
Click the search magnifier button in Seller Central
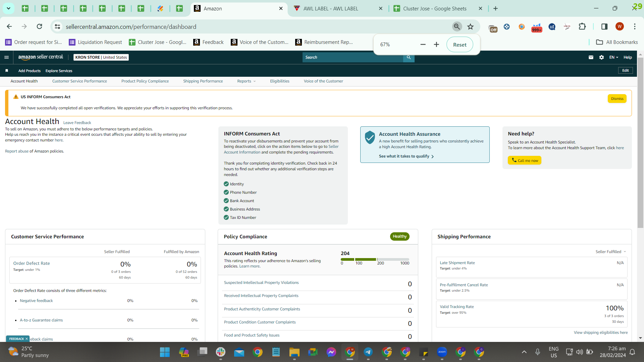click(409, 57)
